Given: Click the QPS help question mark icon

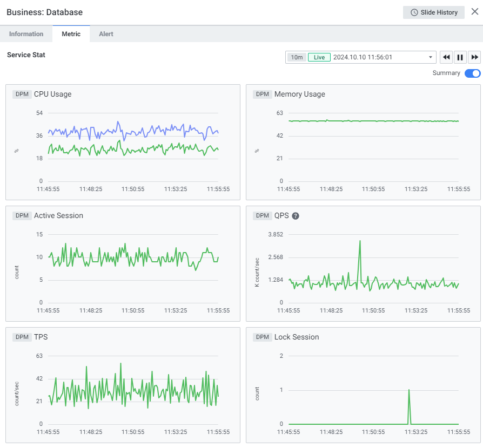Looking at the screenshot, I should click(x=296, y=216).
